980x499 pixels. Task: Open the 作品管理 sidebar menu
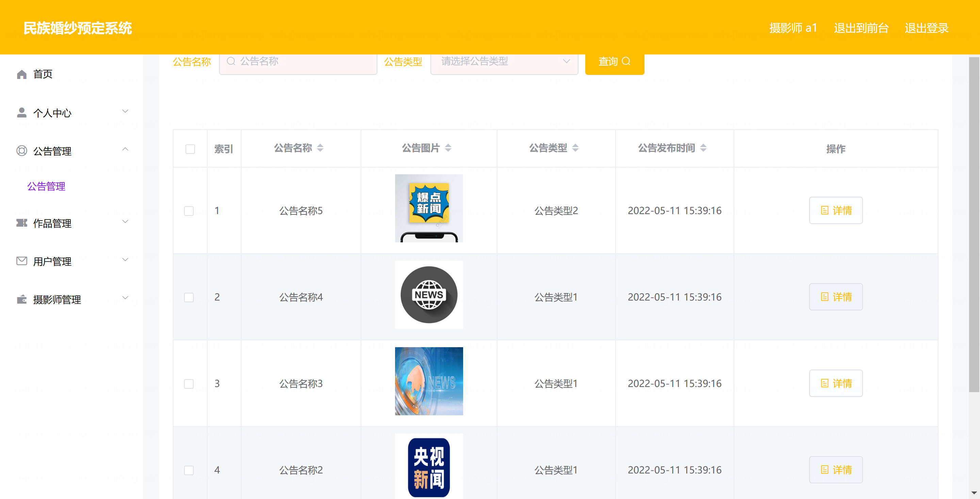[x=71, y=223]
